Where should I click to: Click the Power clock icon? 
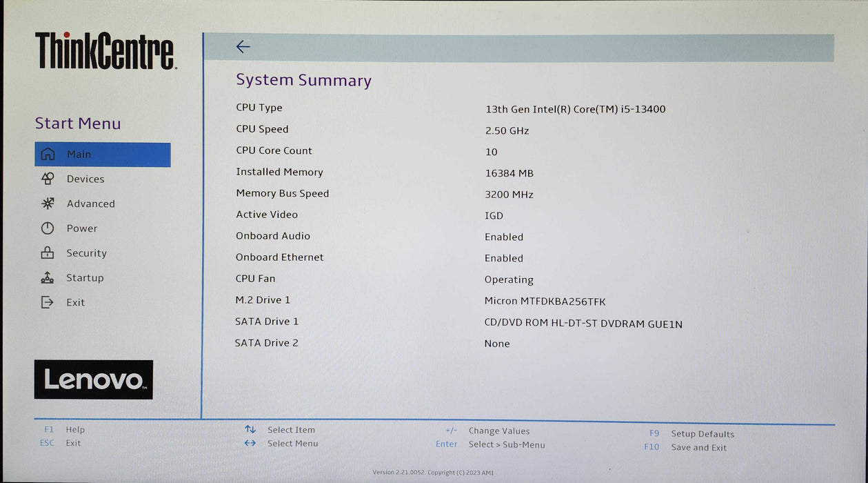(48, 228)
